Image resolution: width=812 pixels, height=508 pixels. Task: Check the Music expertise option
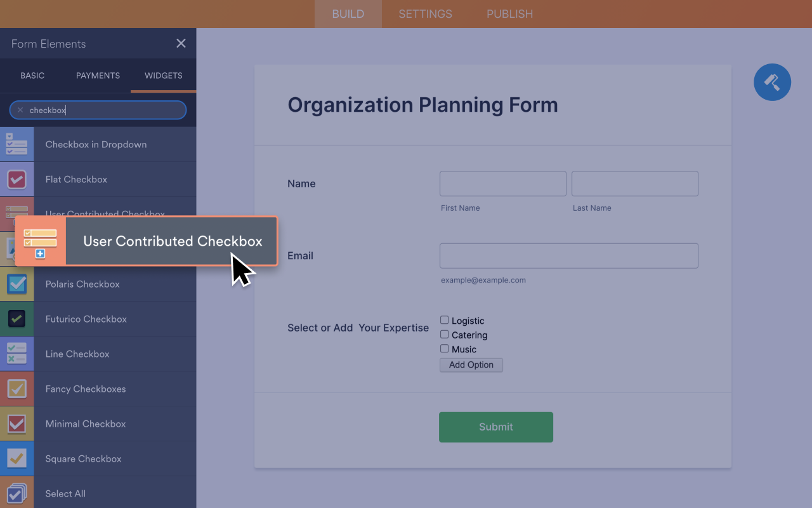click(445, 348)
